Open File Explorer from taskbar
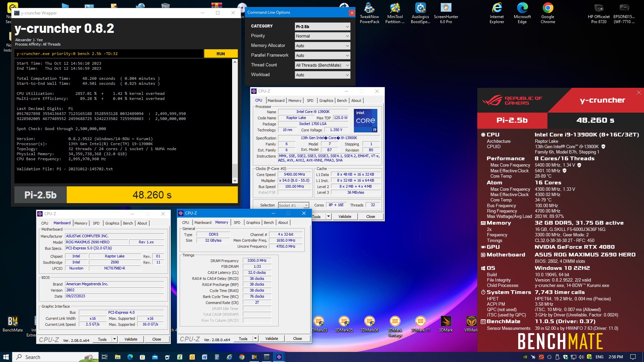The height and width of the screenshot is (362, 644). [x=117, y=357]
